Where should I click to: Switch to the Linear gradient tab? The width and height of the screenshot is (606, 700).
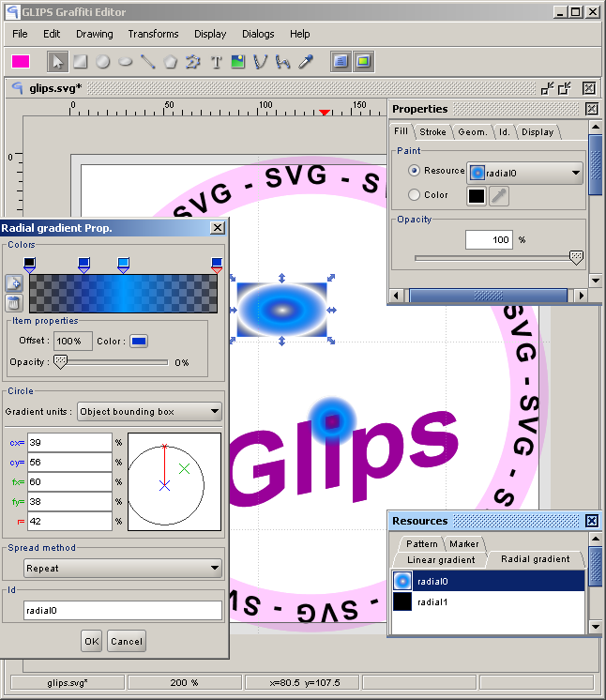pos(441,560)
